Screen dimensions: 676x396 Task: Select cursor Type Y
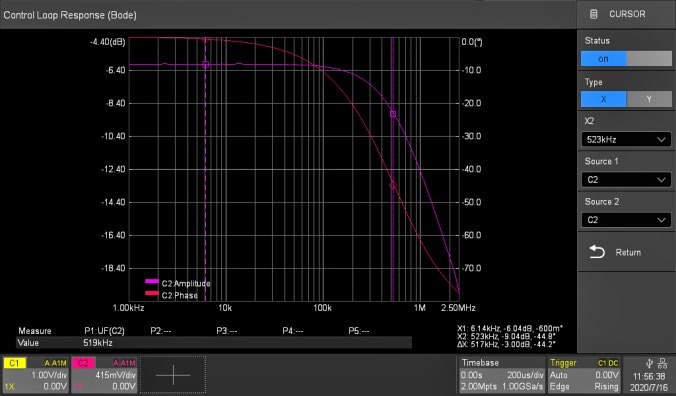point(649,99)
